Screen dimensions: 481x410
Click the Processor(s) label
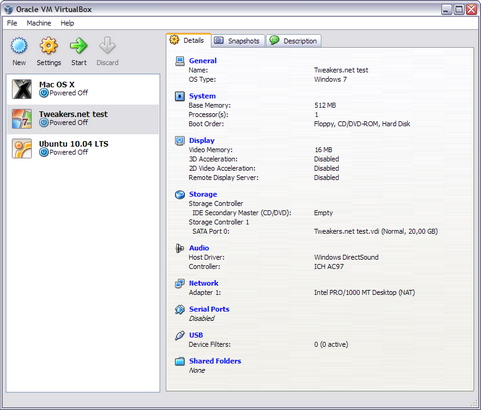209,115
